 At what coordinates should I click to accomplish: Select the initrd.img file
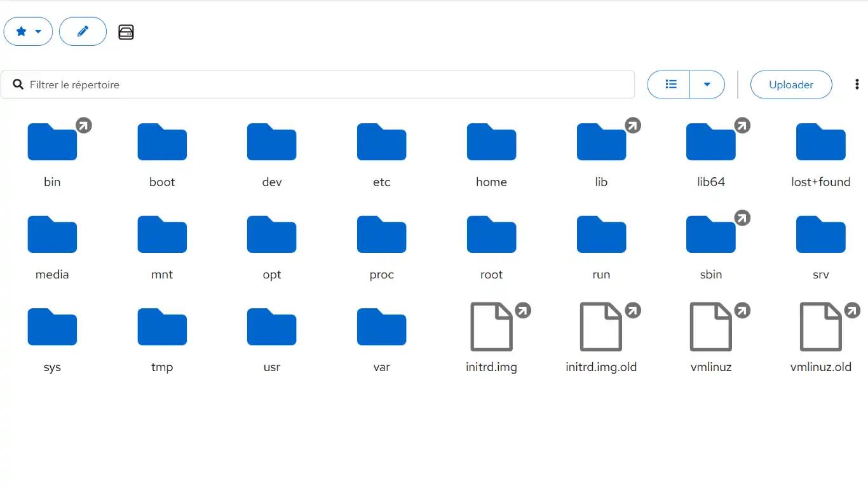(x=491, y=338)
